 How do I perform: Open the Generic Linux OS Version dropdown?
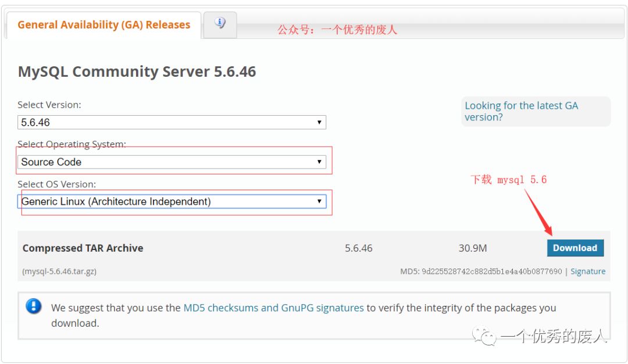[172, 201]
